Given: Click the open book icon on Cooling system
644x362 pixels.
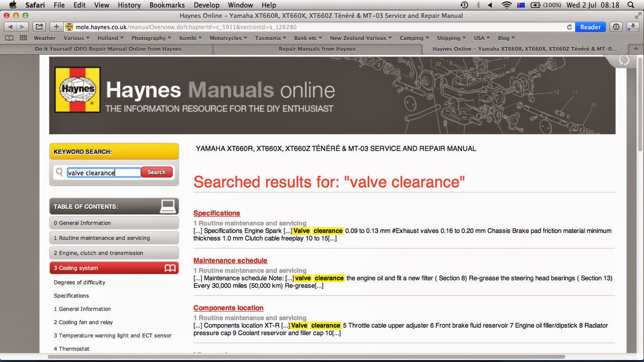Looking at the screenshot, I should tap(170, 268).
